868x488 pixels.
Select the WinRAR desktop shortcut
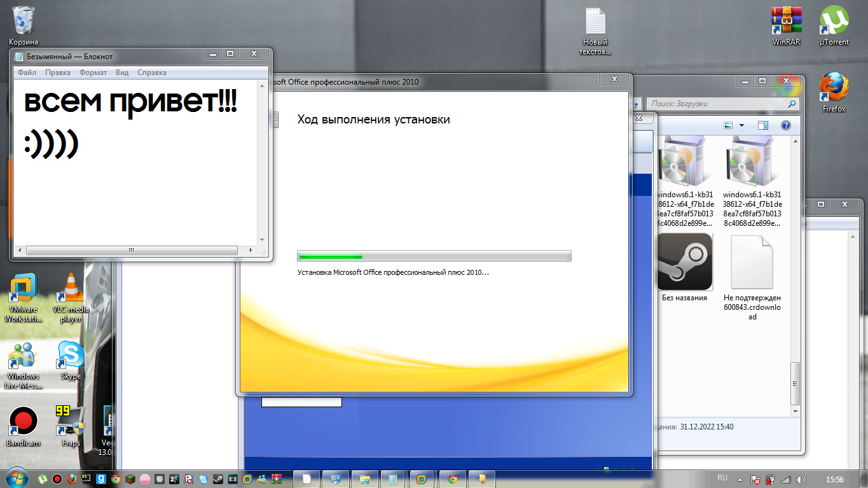coord(786,26)
